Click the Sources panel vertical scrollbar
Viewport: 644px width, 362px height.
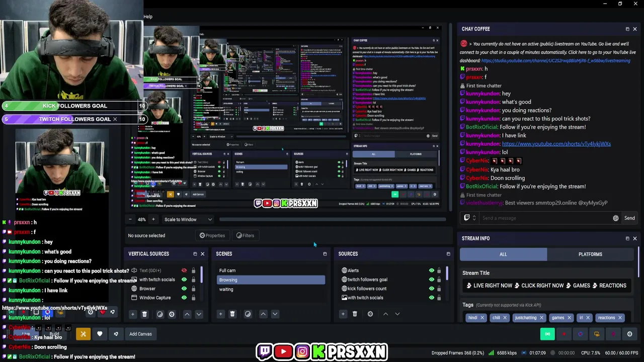click(446, 274)
